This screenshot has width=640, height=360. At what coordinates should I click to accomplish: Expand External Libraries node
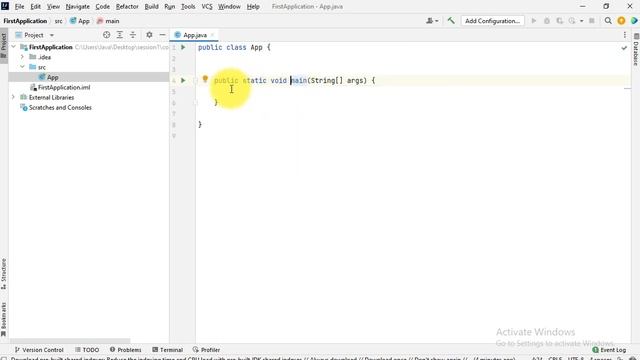[x=13, y=97]
